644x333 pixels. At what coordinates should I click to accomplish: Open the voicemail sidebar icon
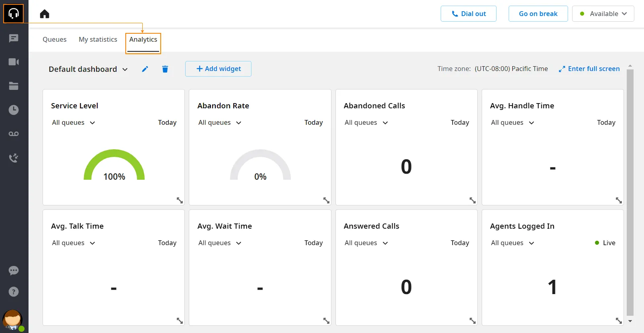[x=14, y=134]
